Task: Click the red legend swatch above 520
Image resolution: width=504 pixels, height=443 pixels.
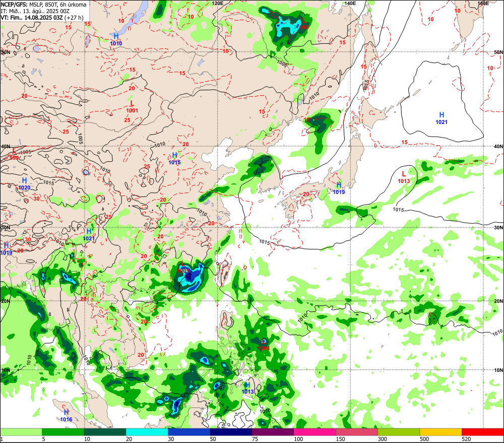Action: tap(482, 432)
